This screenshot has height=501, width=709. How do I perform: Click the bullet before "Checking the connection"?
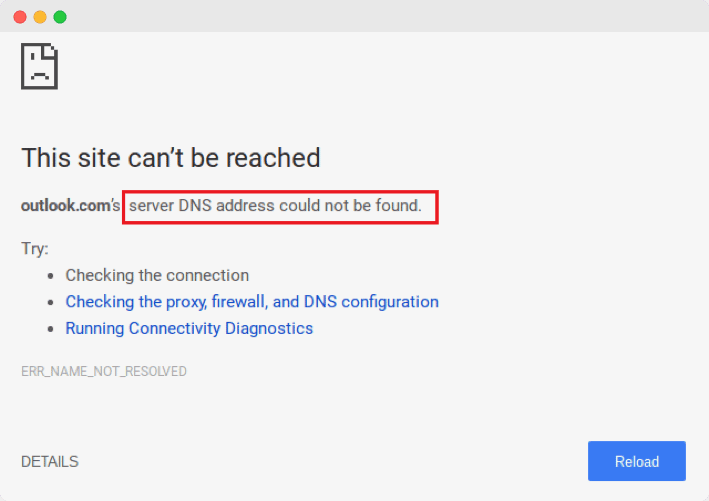click(52, 276)
